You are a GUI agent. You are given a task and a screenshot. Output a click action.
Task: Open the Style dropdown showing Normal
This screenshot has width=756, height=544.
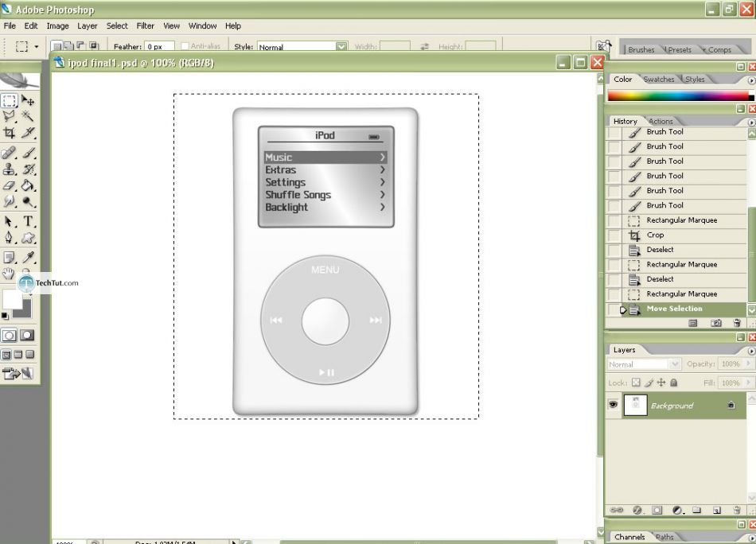pos(302,47)
